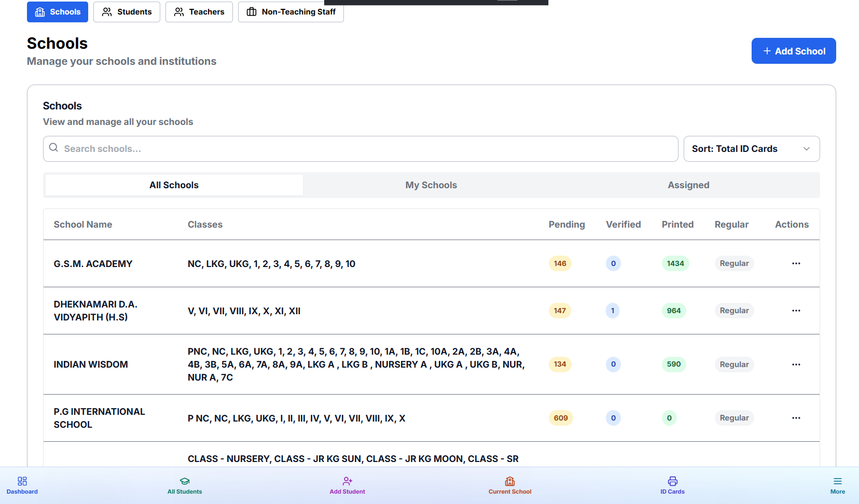
Task: Click the Regular badge for G.S.M. ACADEMY
Action: tap(735, 263)
